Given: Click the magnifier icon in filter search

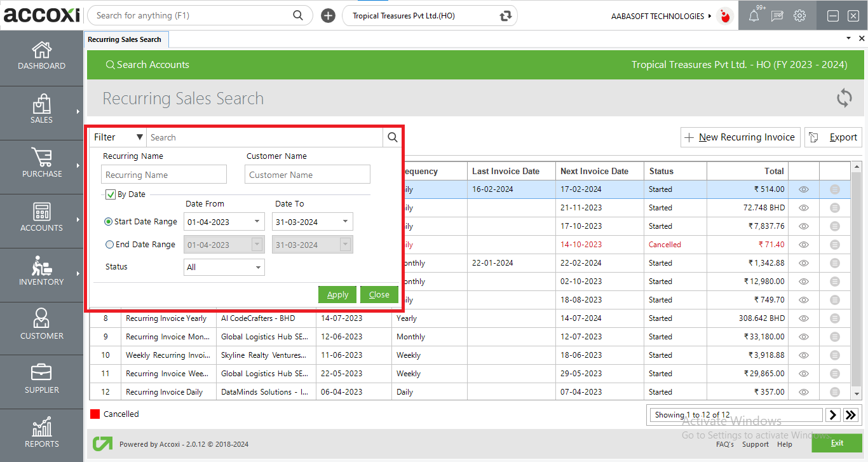Looking at the screenshot, I should (x=392, y=137).
